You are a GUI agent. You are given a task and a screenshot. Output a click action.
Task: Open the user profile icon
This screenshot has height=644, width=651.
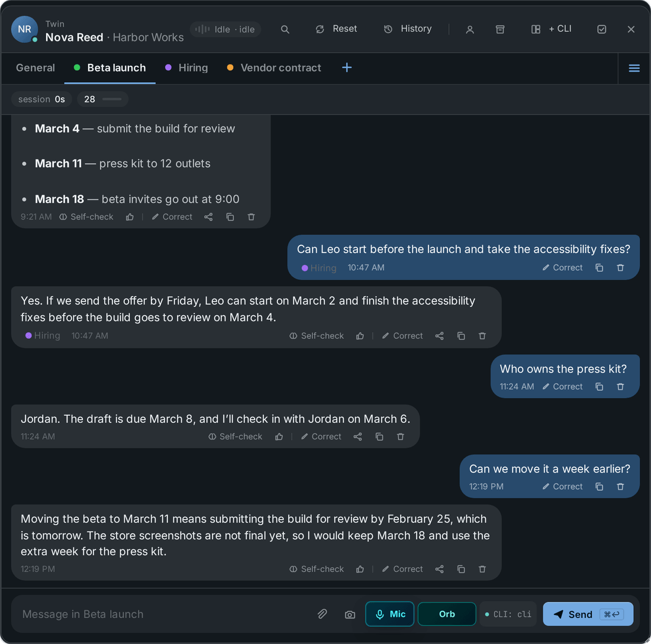pos(469,30)
